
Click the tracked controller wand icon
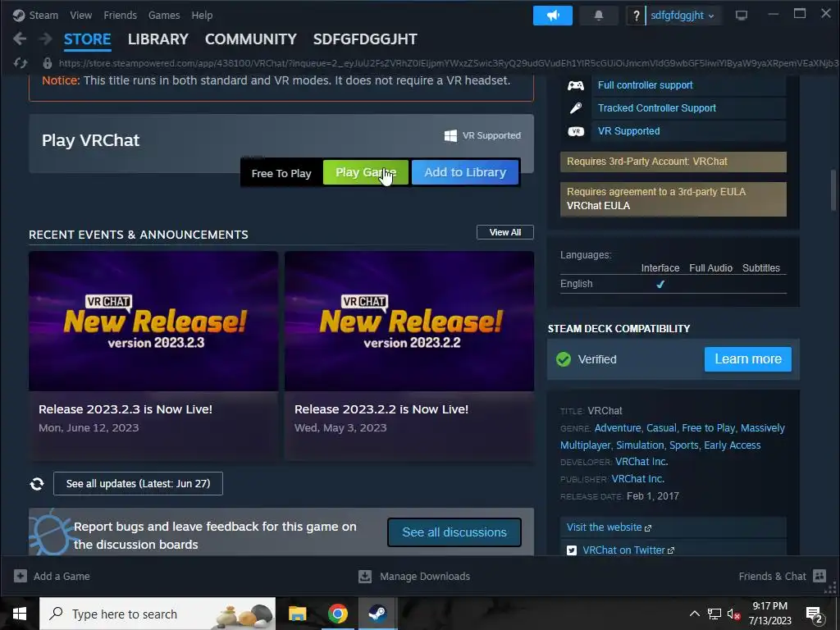(x=575, y=108)
